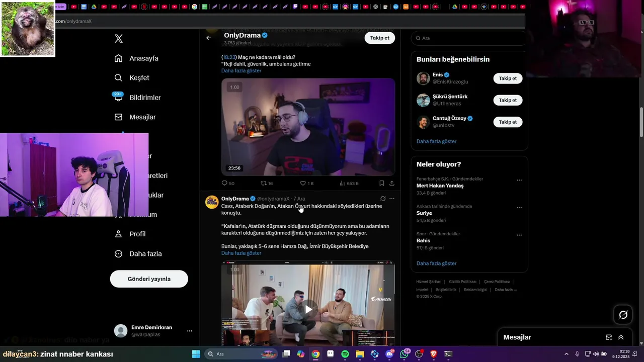Click the 18:23 timestamp link in tweet
Image resolution: width=644 pixels, height=362 pixels.
tap(229, 57)
